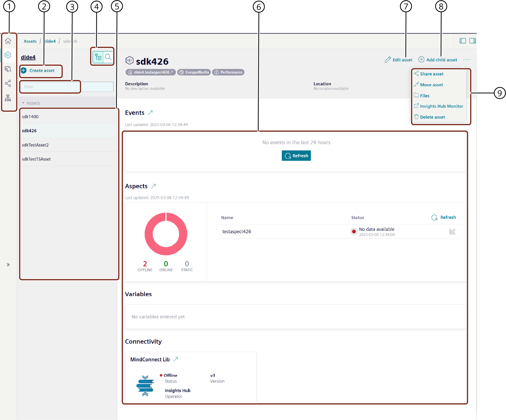Go to dide4 breadcrumb link
506x420 pixels.
pos(50,41)
